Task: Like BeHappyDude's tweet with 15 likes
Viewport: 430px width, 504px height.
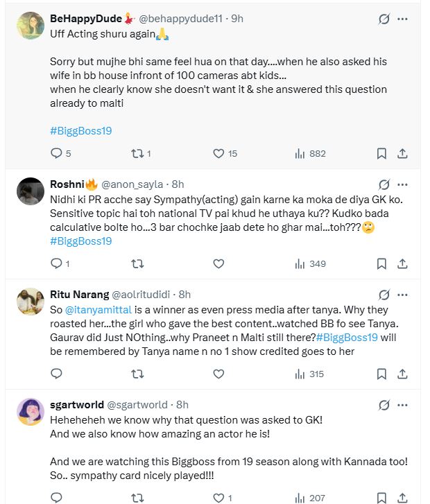Action: [x=218, y=153]
